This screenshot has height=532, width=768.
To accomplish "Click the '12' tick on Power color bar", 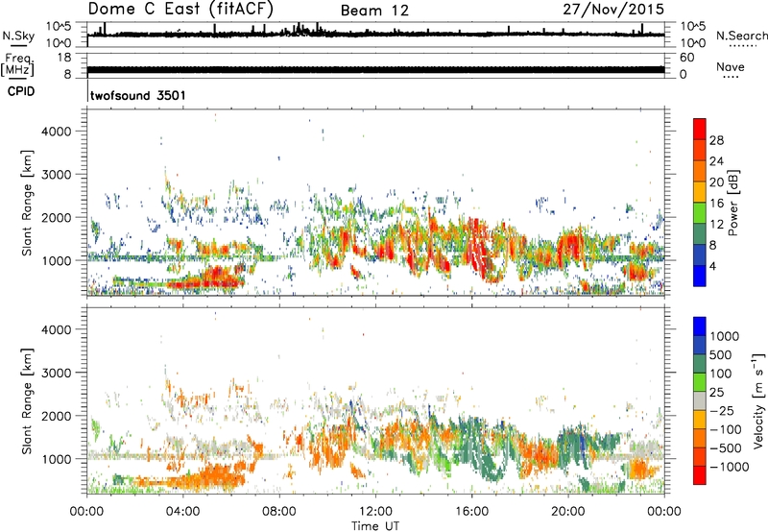I will pos(716,224).
